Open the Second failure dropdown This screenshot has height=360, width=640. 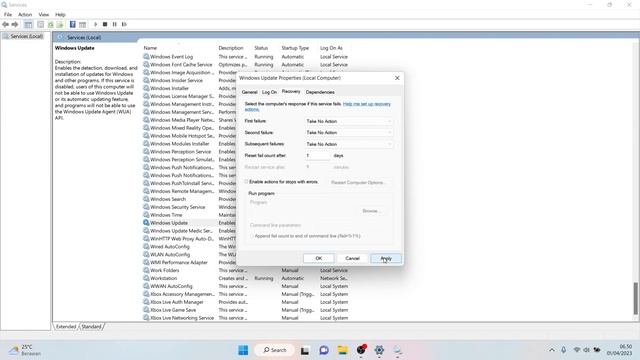pos(349,133)
